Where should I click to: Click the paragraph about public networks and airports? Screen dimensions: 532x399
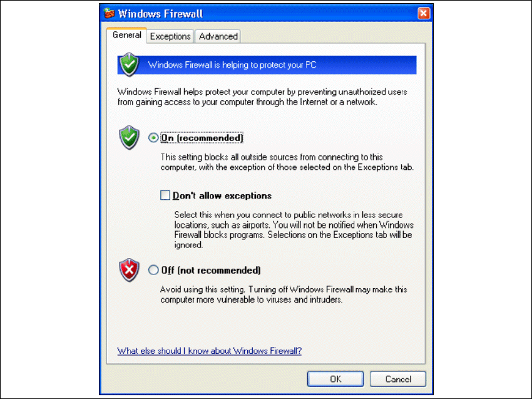coord(294,230)
